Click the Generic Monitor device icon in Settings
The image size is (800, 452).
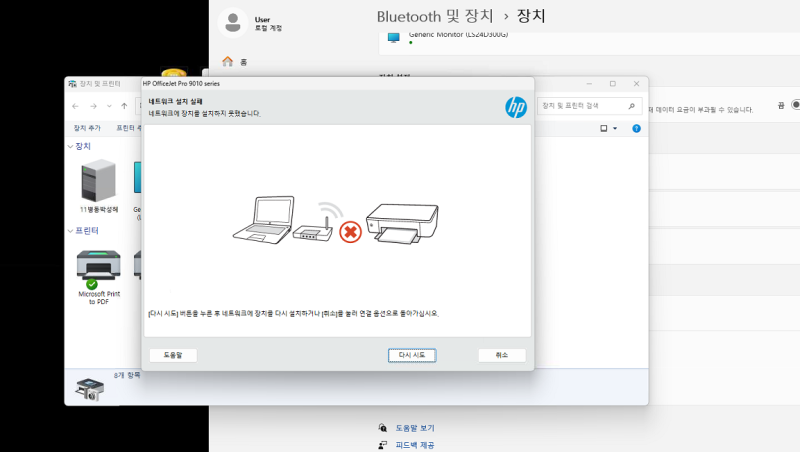(x=393, y=38)
